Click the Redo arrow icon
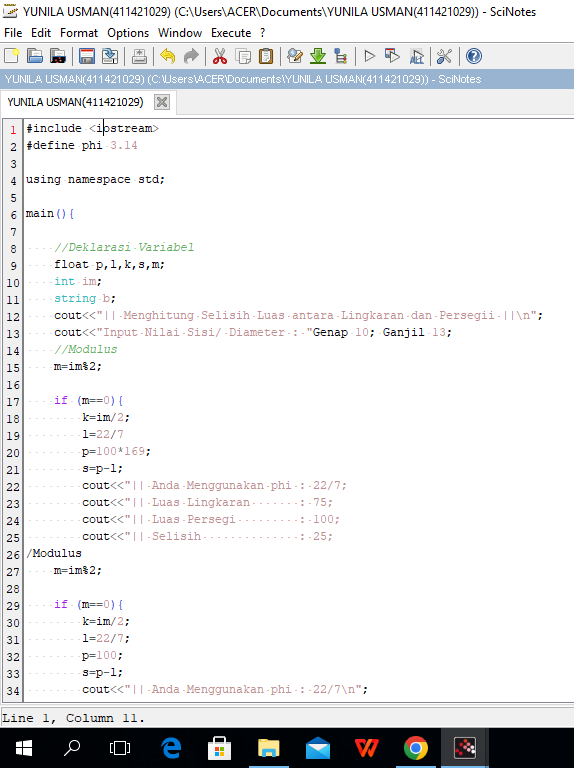The width and height of the screenshot is (574, 768). [191, 56]
